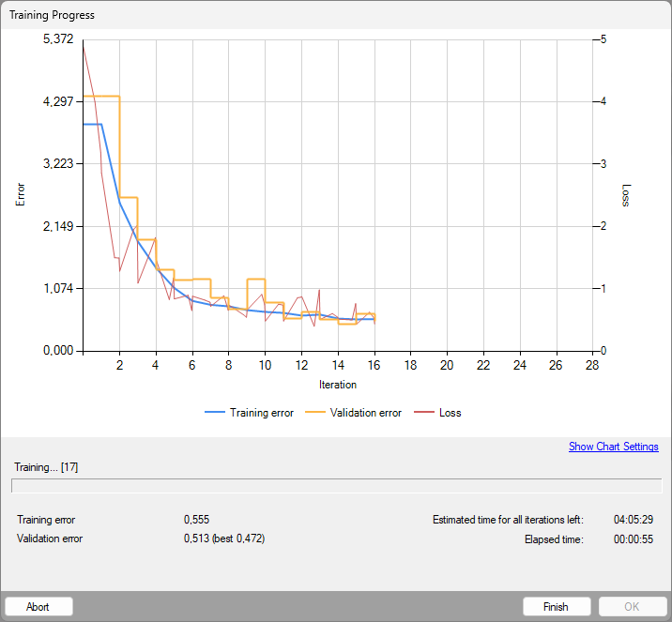Click the elapsed time value 00:00:55
The width and height of the screenshot is (672, 622).
click(x=633, y=539)
